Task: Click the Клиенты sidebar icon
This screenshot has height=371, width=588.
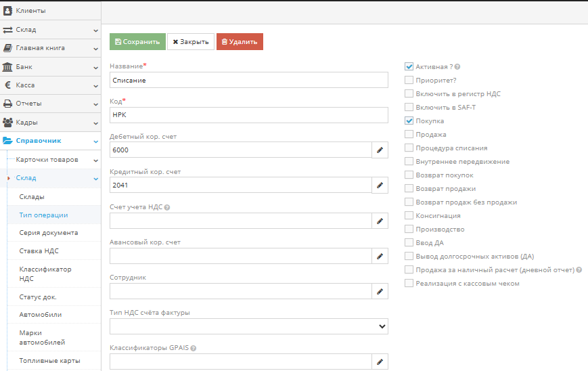Action: (x=8, y=11)
